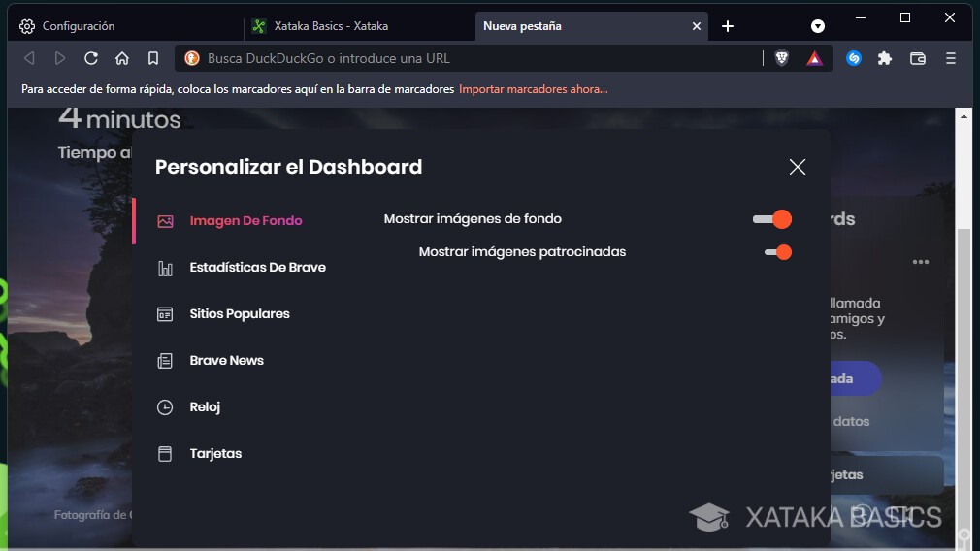
Task: Open the extensions puzzle icon
Action: tap(885, 58)
